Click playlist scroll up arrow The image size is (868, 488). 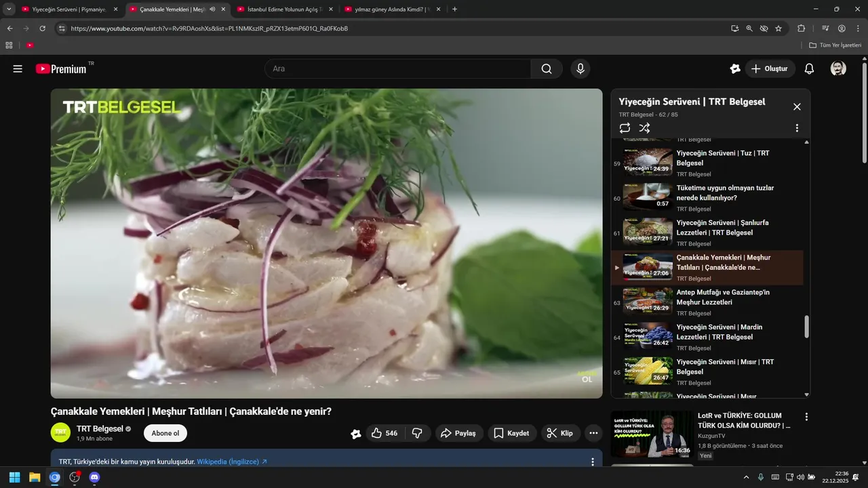tap(806, 142)
